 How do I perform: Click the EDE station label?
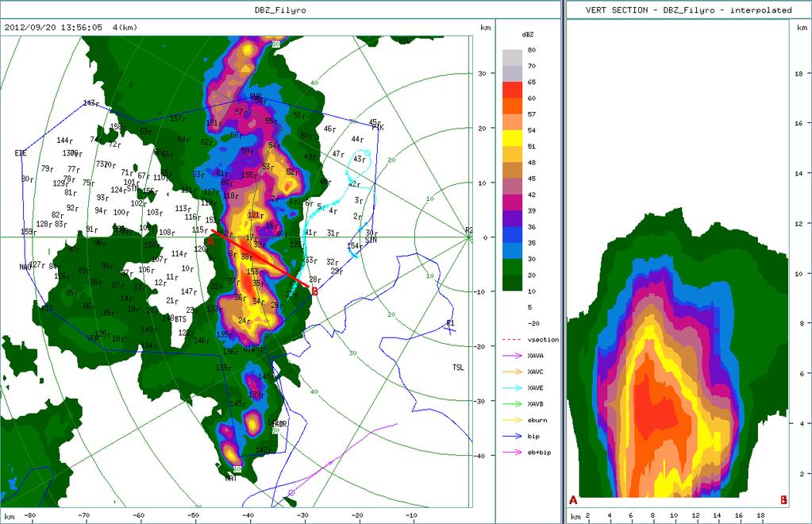point(21,153)
